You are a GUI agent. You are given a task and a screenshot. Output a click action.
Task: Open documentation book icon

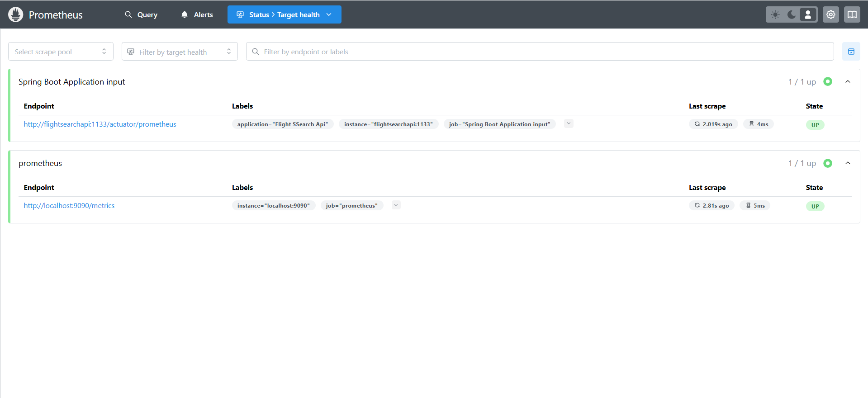click(x=852, y=14)
